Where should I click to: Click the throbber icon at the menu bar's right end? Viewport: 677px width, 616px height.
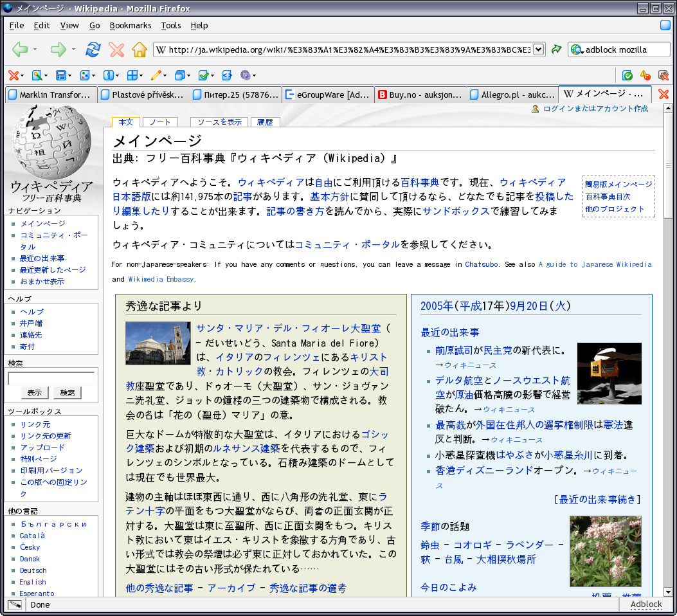point(665,25)
